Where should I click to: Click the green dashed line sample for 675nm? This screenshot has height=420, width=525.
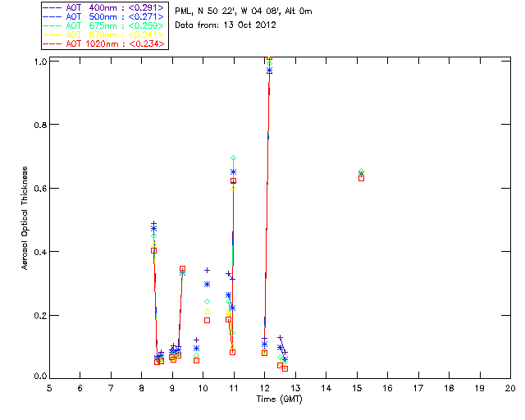point(52,25)
